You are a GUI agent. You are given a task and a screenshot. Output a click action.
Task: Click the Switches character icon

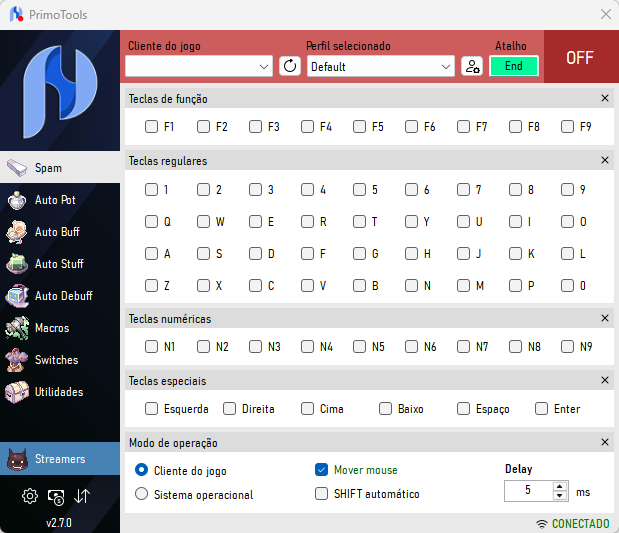pyautogui.click(x=17, y=360)
